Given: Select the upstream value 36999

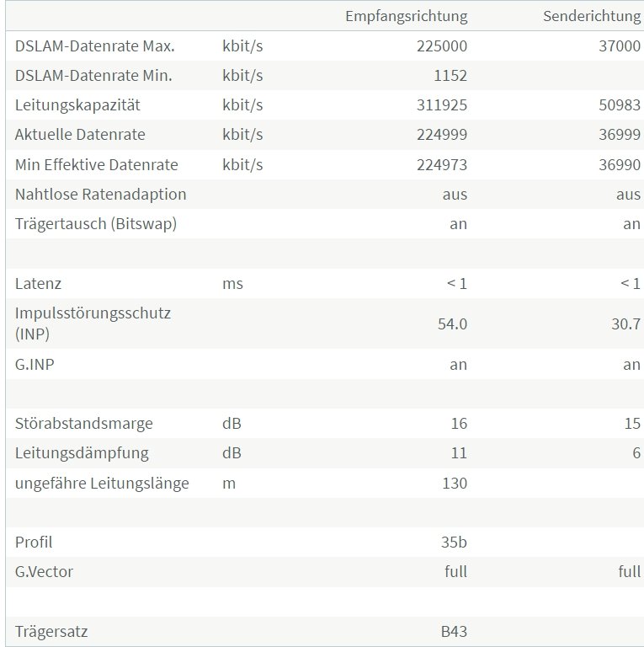Looking at the screenshot, I should (x=620, y=135).
